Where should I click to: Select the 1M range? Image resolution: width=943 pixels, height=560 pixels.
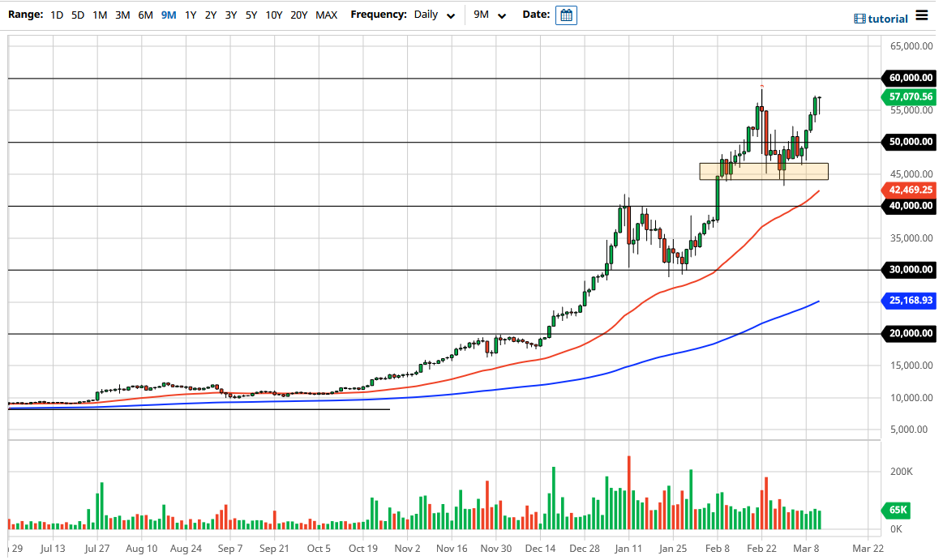[x=99, y=15]
